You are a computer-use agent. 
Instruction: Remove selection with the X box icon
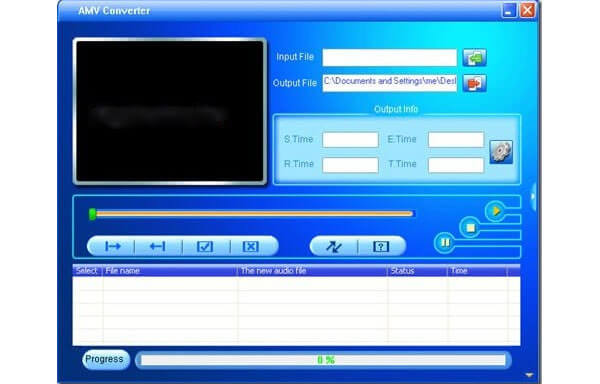point(251,246)
